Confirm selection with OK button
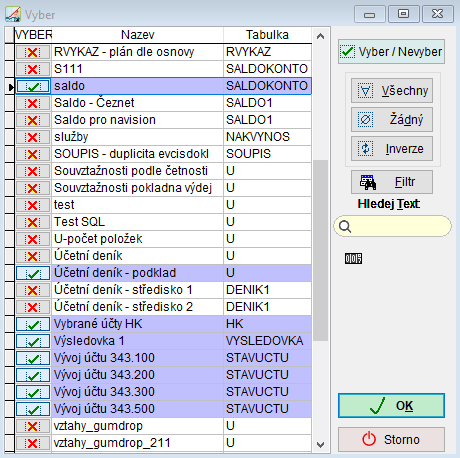Viewport: 460px width, 458px height. pyautogui.click(x=391, y=406)
